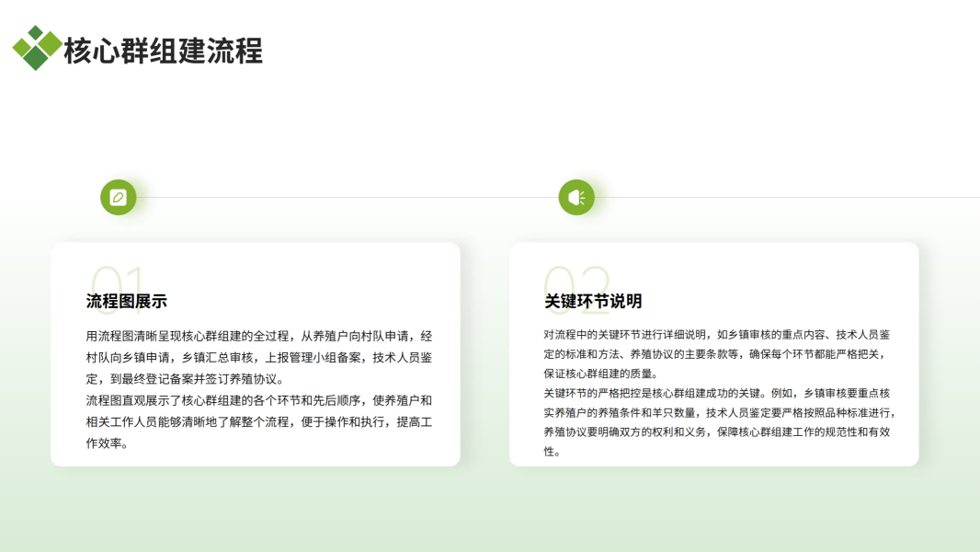
Task: Click the green diamond logo beside the title
Action: (x=37, y=48)
